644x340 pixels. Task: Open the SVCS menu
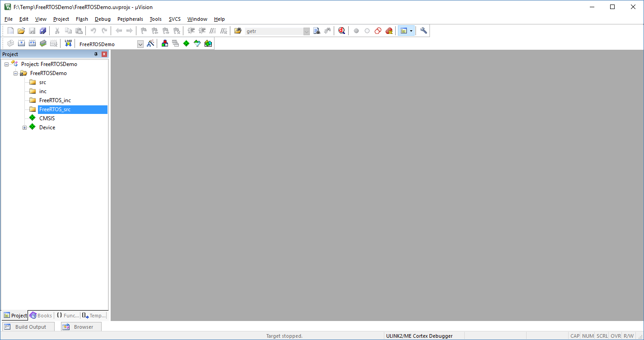[175, 19]
